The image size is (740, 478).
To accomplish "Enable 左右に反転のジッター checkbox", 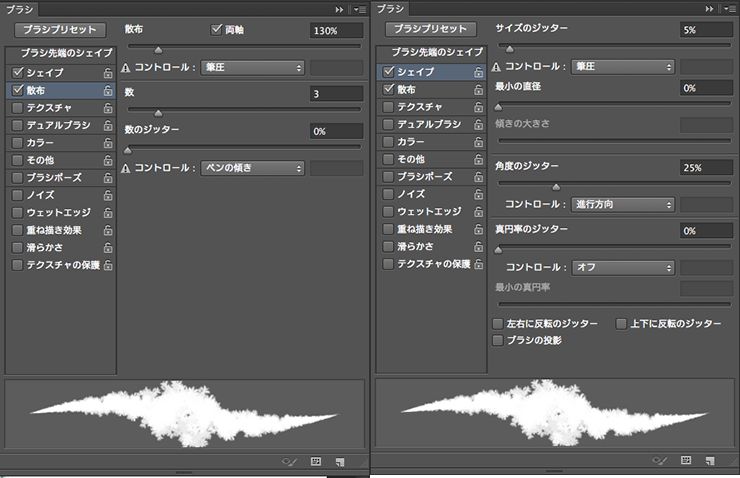I will click(498, 324).
